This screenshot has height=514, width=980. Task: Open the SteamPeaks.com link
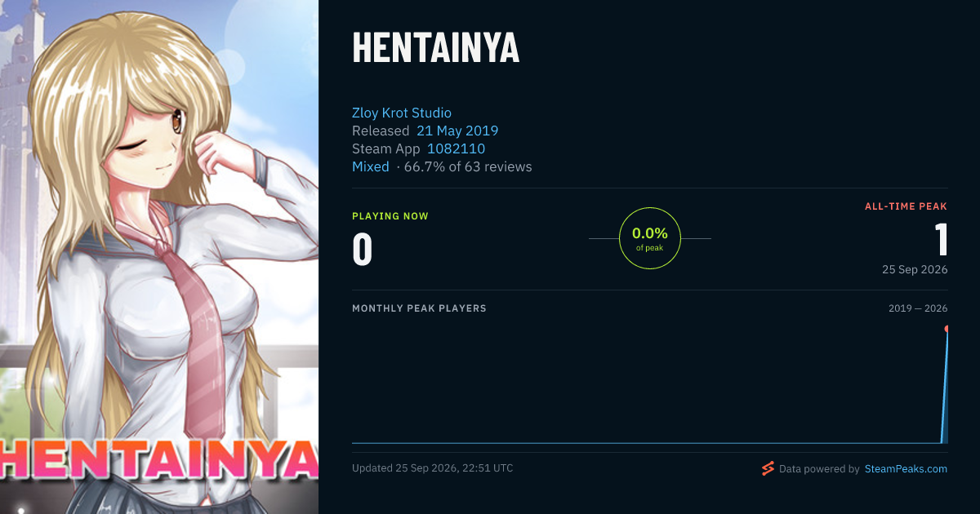pyautogui.click(x=906, y=469)
